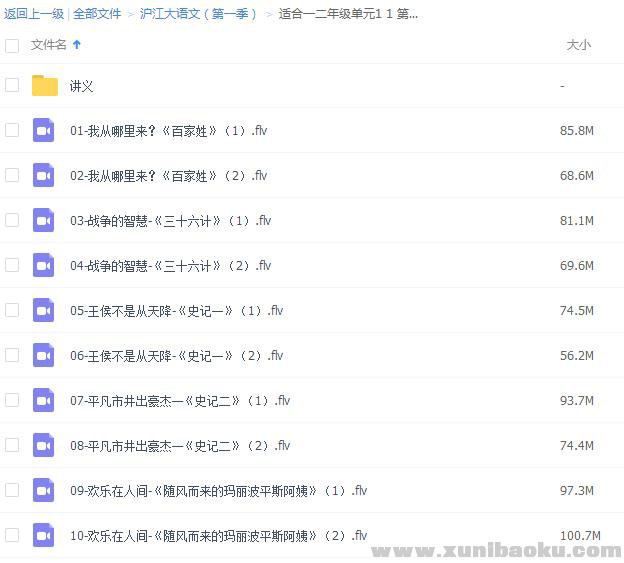Go to 全部文件 in breadcrumb
The width and height of the screenshot is (624, 563).
[x=97, y=14]
